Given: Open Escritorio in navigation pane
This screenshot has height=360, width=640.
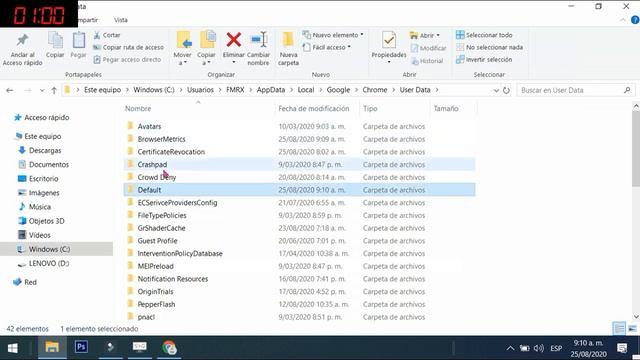Looking at the screenshot, I should pos(43,178).
